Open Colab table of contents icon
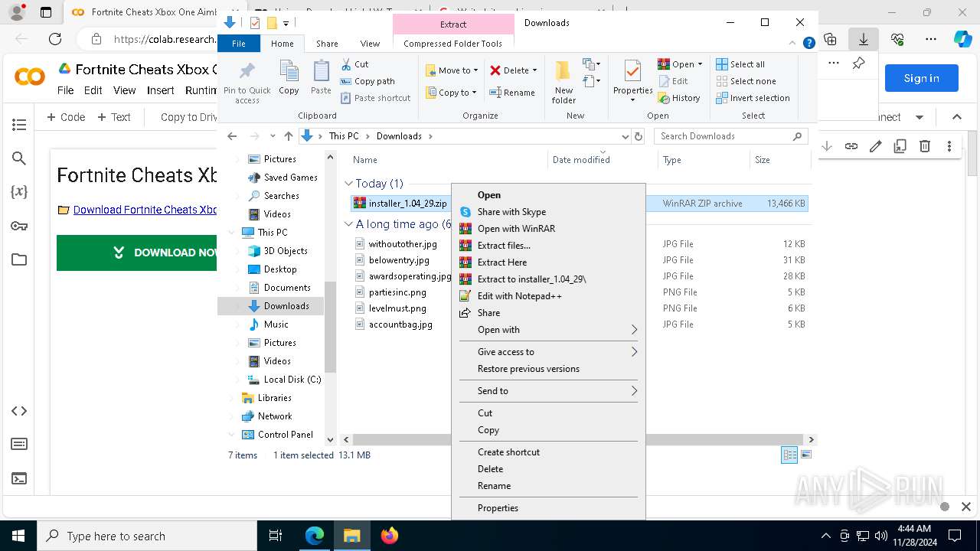Viewport: 980px width, 551px height. tap(20, 125)
